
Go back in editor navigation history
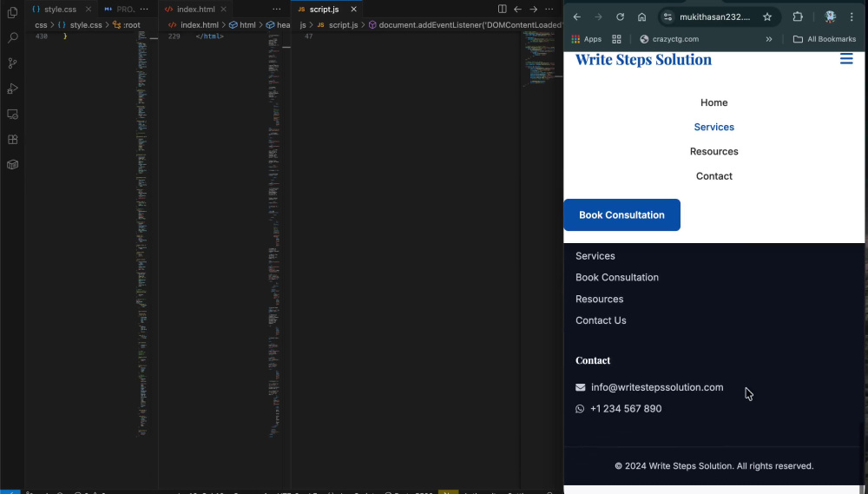pyautogui.click(x=517, y=9)
